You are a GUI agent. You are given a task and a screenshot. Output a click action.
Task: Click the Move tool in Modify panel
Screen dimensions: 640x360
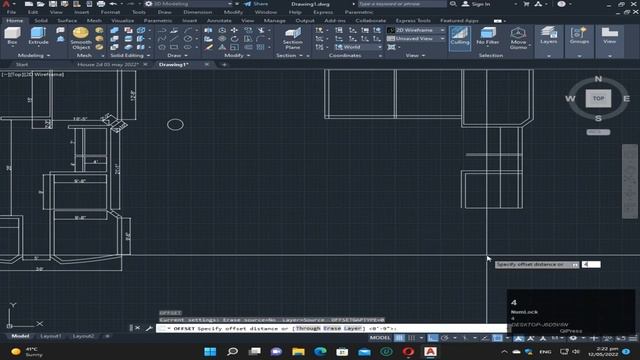pyautogui.click(x=234, y=30)
